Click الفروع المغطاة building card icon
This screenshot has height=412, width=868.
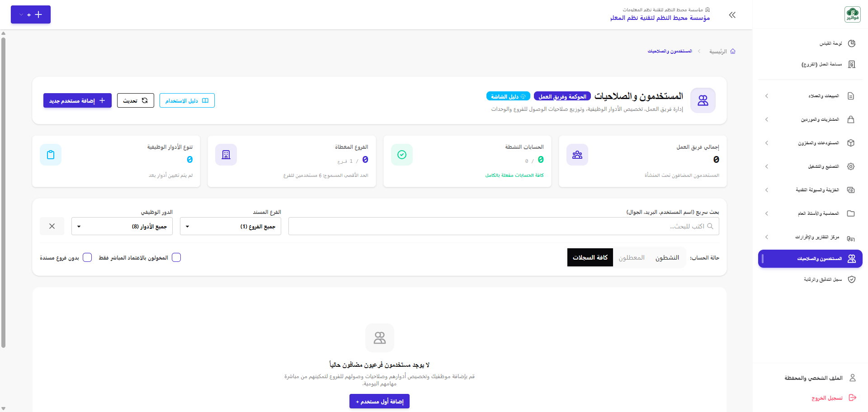[x=226, y=155]
